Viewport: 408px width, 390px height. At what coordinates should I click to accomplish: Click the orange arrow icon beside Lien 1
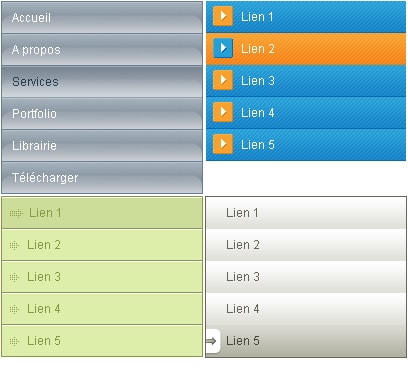[223, 16]
